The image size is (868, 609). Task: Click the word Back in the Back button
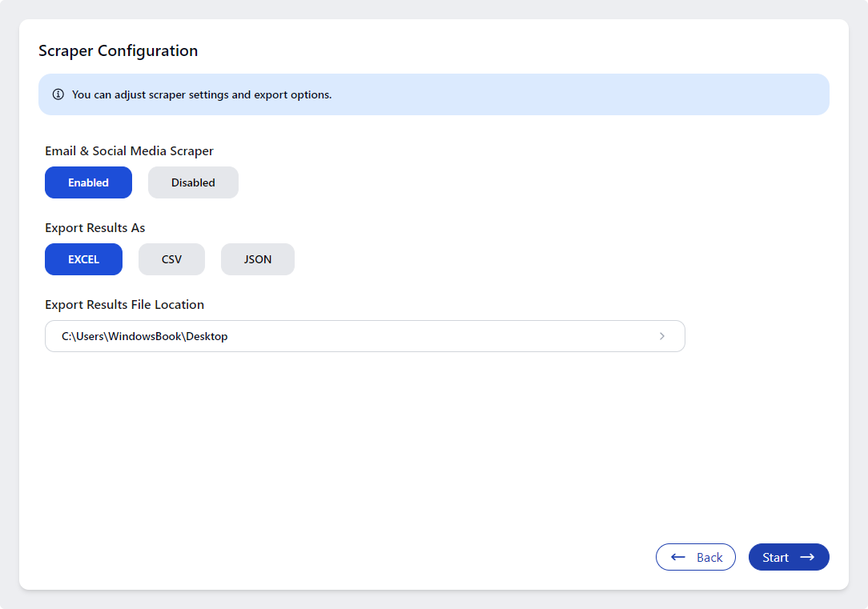click(x=709, y=557)
